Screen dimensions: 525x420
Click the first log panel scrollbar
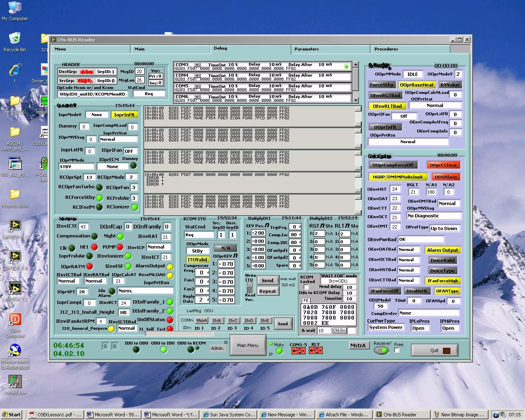(x=358, y=116)
